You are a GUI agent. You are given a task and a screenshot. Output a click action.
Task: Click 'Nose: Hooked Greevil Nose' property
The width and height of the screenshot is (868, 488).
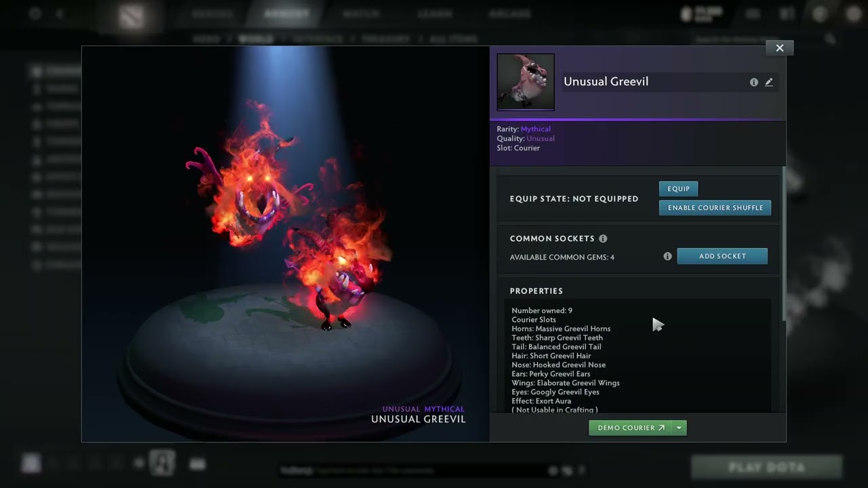coord(559,365)
